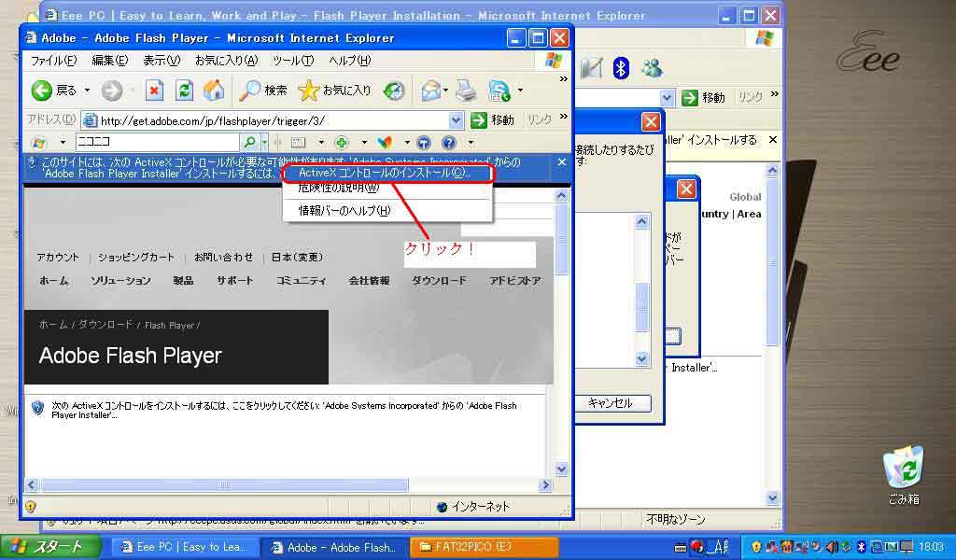Viewport: 956px width, 560px height.
Task: Open the Skype icon dropdown arrow
Action: (520, 91)
